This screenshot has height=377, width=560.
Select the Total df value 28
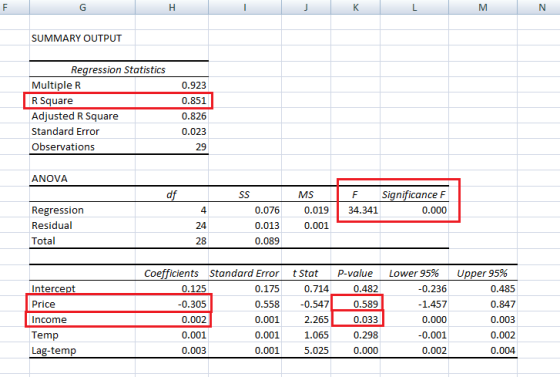pyautogui.click(x=201, y=241)
